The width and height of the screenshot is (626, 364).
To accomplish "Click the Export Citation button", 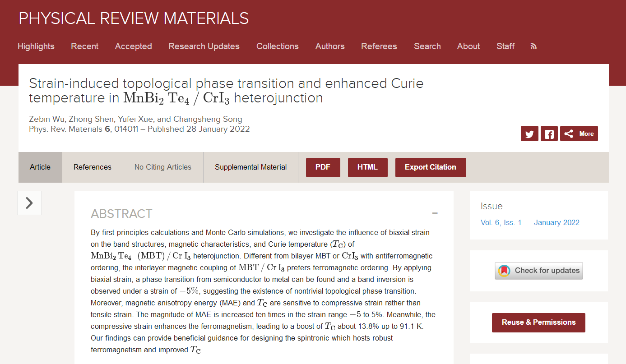I will 430,167.
